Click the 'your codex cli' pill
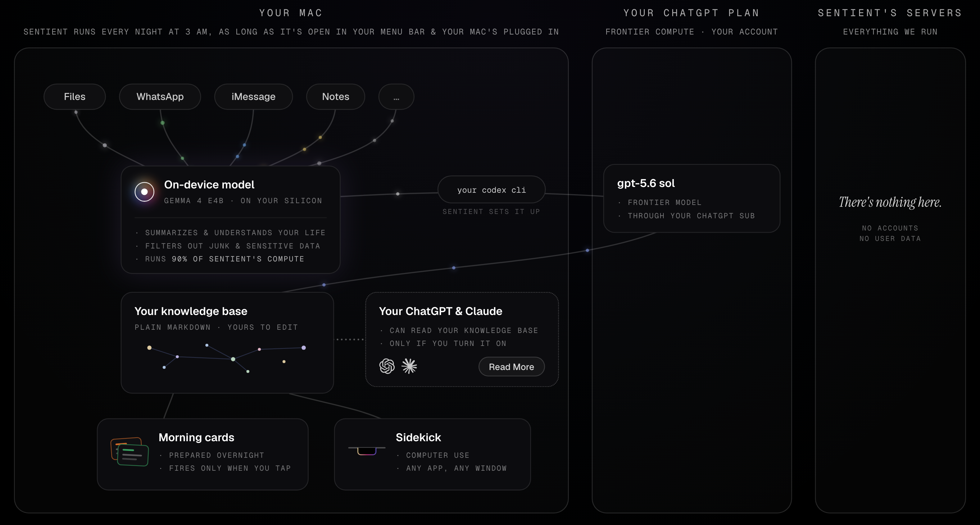The image size is (980, 525). point(491,189)
